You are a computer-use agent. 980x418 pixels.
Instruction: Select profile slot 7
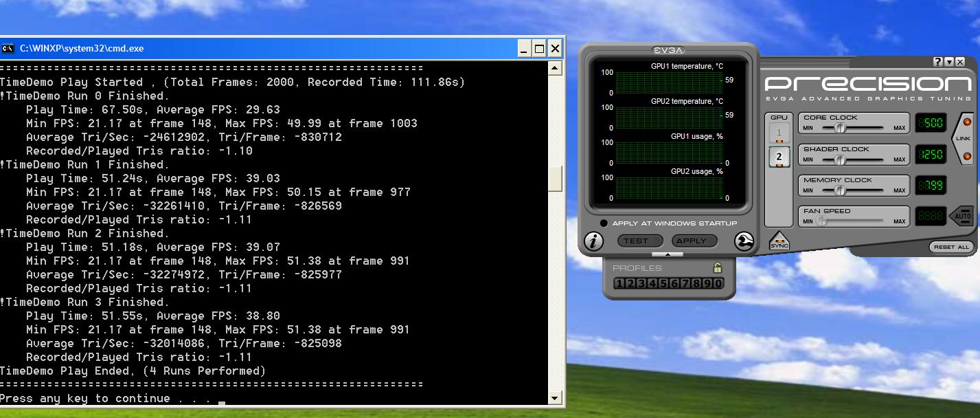[x=685, y=283]
